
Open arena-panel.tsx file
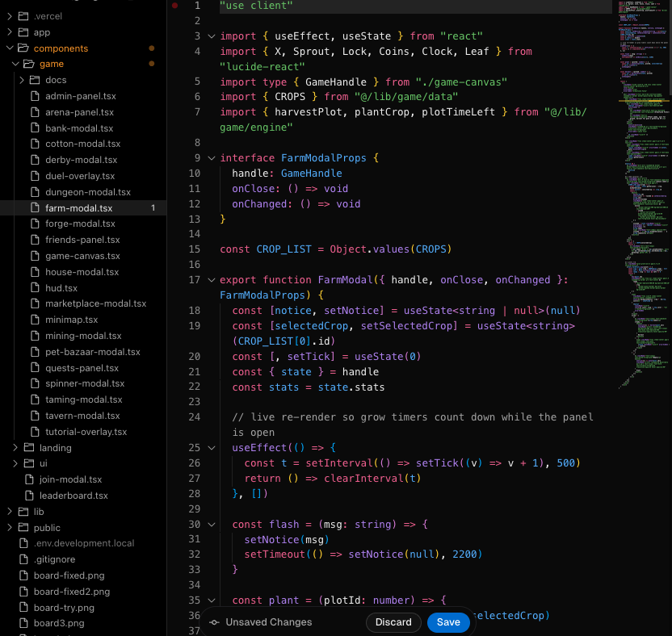(80, 112)
